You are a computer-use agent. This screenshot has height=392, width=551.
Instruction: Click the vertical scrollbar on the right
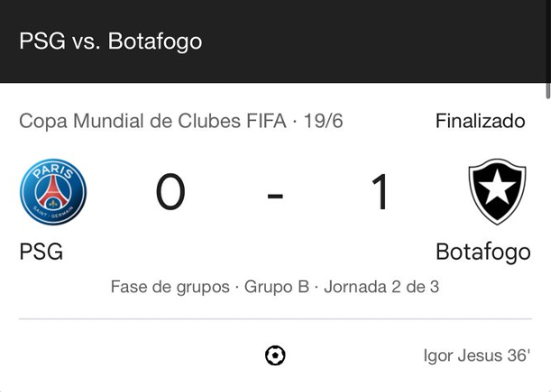tap(547, 92)
